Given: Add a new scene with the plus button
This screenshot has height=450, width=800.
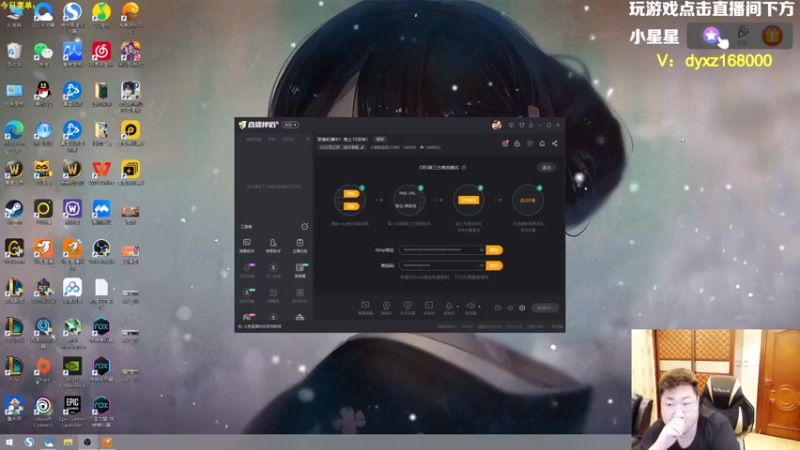Looking at the screenshot, I should (307, 139).
